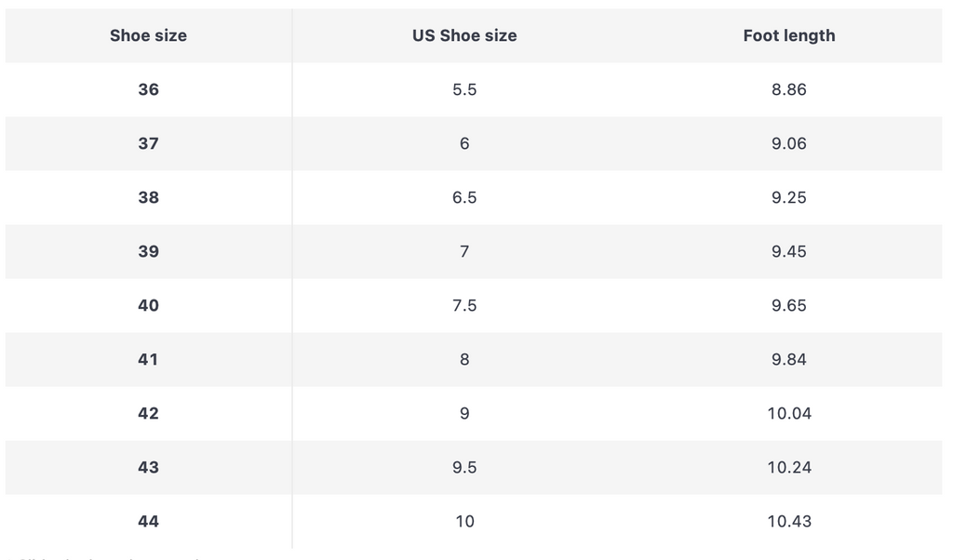Click the first "Shoe size" column header
The width and height of the screenshot is (953, 560).
(x=148, y=36)
